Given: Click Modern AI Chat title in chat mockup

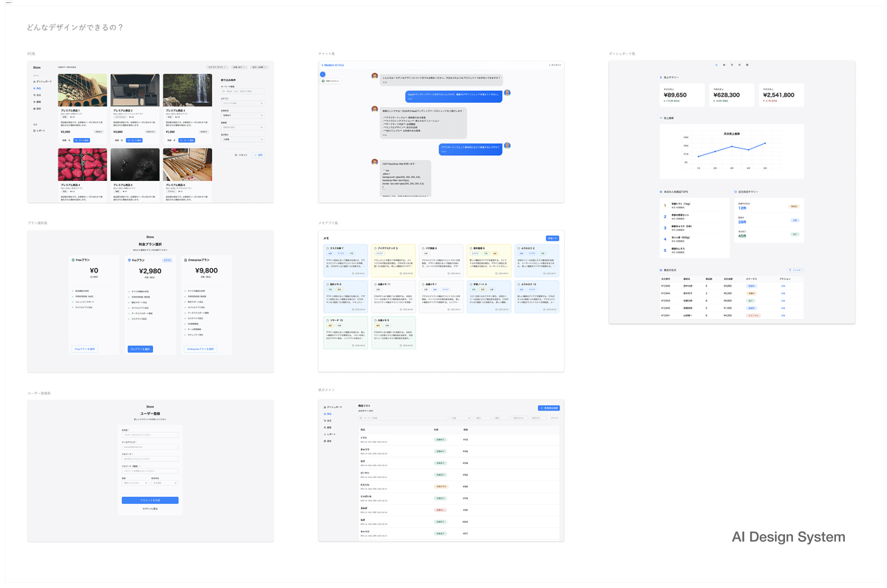Looking at the screenshot, I should click(333, 65).
